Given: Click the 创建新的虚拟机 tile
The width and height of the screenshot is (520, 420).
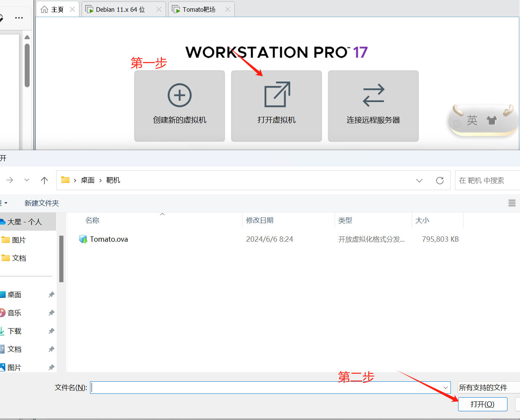Looking at the screenshot, I should tap(180, 106).
